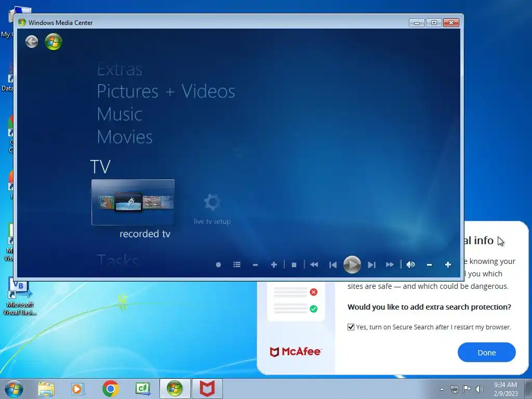Image resolution: width=532 pixels, height=399 pixels.
Task: Open live tv setup gear item
Action: pyautogui.click(x=212, y=208)
